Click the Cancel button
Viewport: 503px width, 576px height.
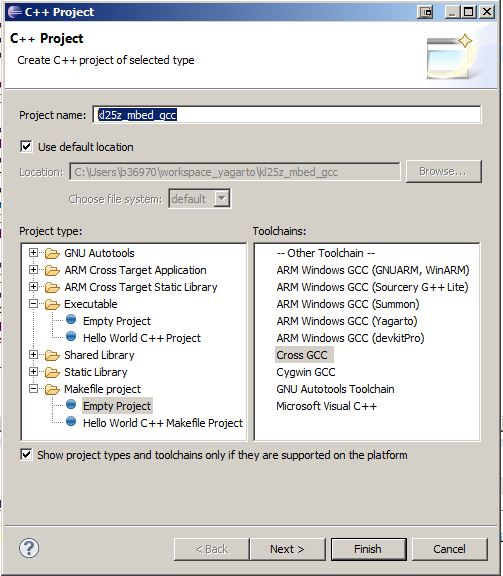450,549
